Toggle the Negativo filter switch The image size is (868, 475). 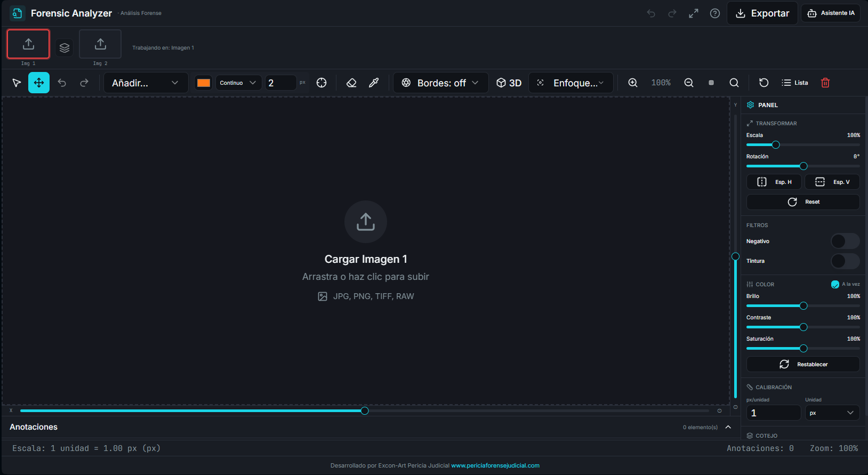click(845, 241)
